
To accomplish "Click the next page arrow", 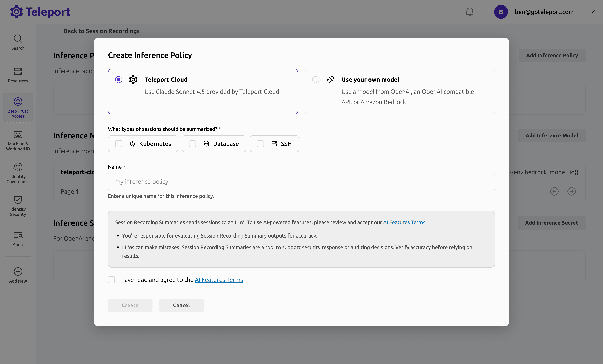I will click(x=571, y=191).
